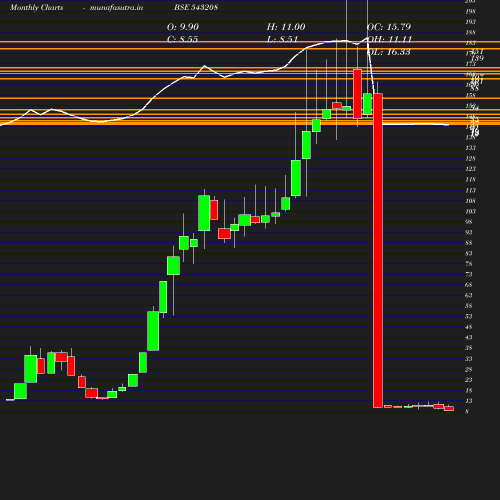Click the 88 price axis label
This screenshot has width=500, height=500.
coord(469,243)
